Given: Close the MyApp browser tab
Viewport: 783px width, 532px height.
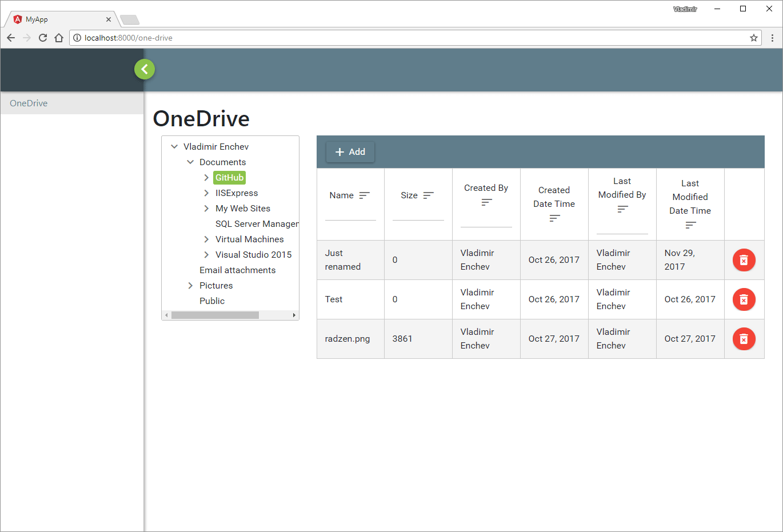Looking at the screenshot, I should pyautogui.click(x=109, y=19).
